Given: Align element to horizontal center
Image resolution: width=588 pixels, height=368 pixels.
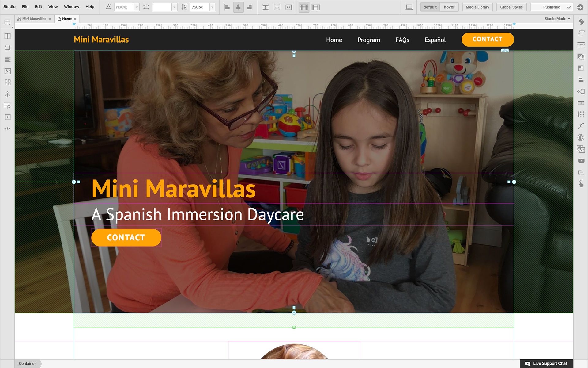Looking at the screenshot, I should [238, 7].
